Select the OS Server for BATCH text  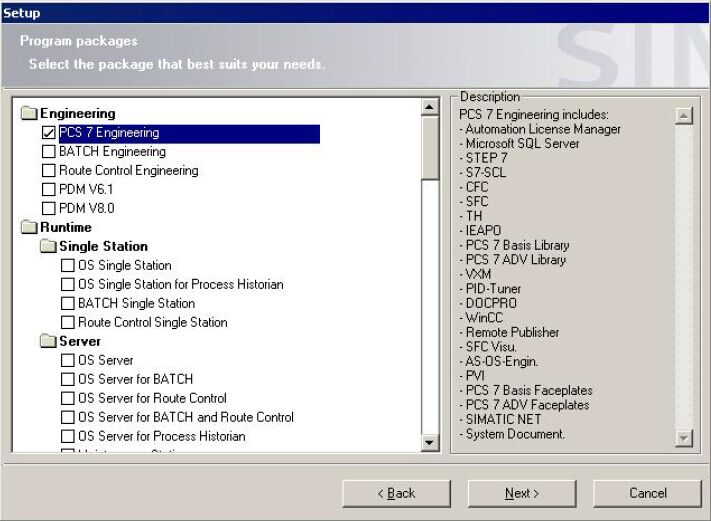tap(136, 379)
